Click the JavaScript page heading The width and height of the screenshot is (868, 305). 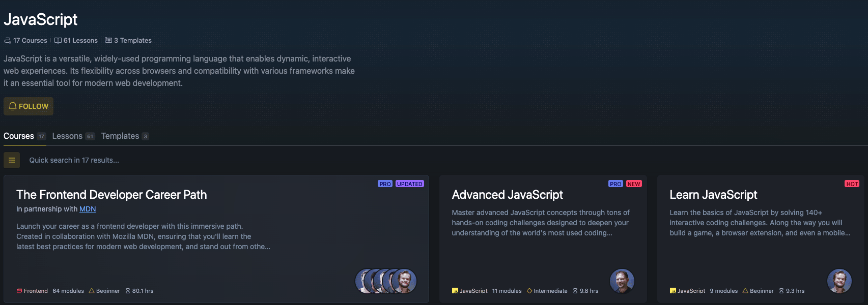41,19
